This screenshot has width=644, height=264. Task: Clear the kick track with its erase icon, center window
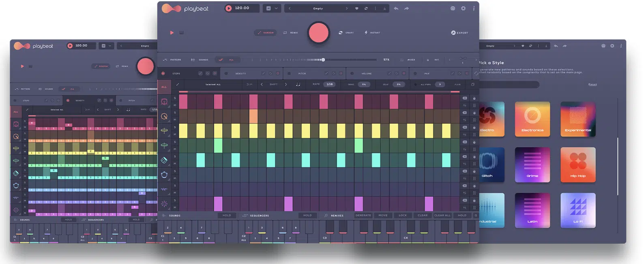[465, 98]
